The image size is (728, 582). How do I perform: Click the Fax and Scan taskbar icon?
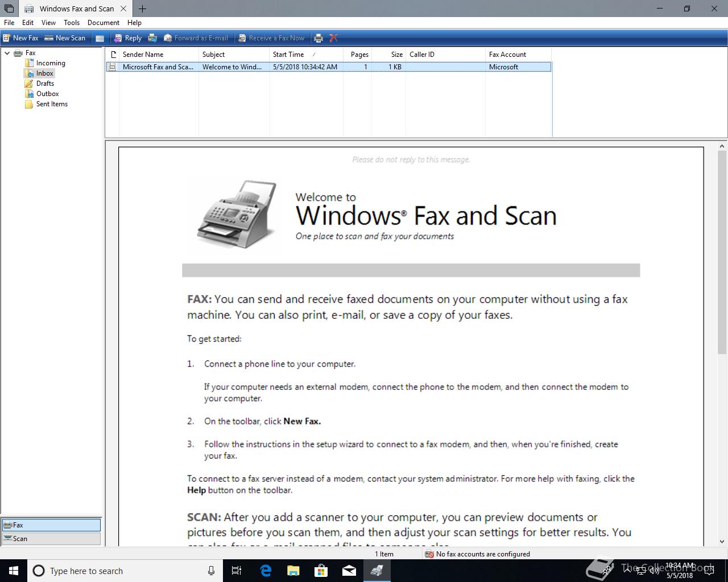coord(377,571)
